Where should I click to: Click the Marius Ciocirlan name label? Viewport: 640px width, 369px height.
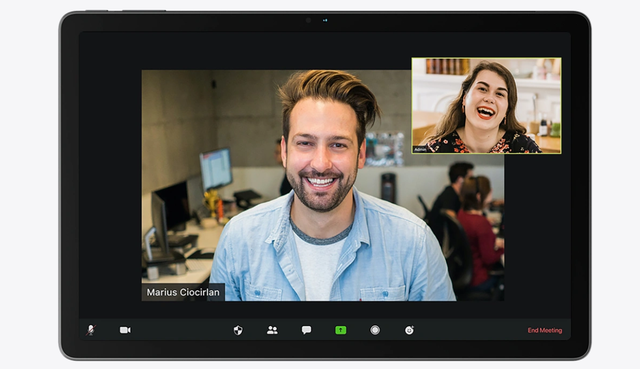pyautogui.click(x=183, y=292)
